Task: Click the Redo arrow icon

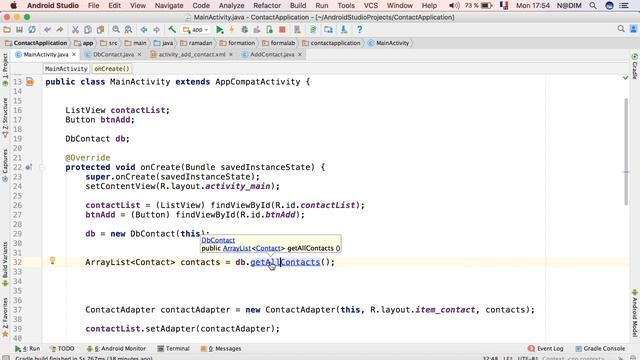Action: pyautogui.click(x=60, y=29)
